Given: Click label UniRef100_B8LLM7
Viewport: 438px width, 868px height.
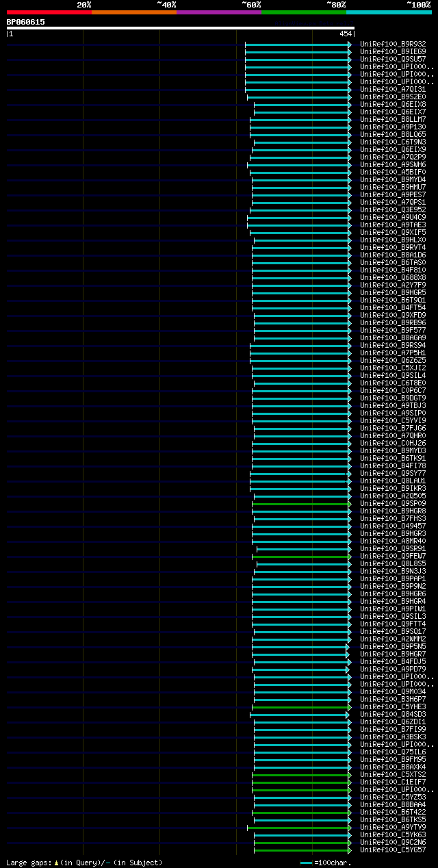Looking at the screenshot, I should pos(393,119).
